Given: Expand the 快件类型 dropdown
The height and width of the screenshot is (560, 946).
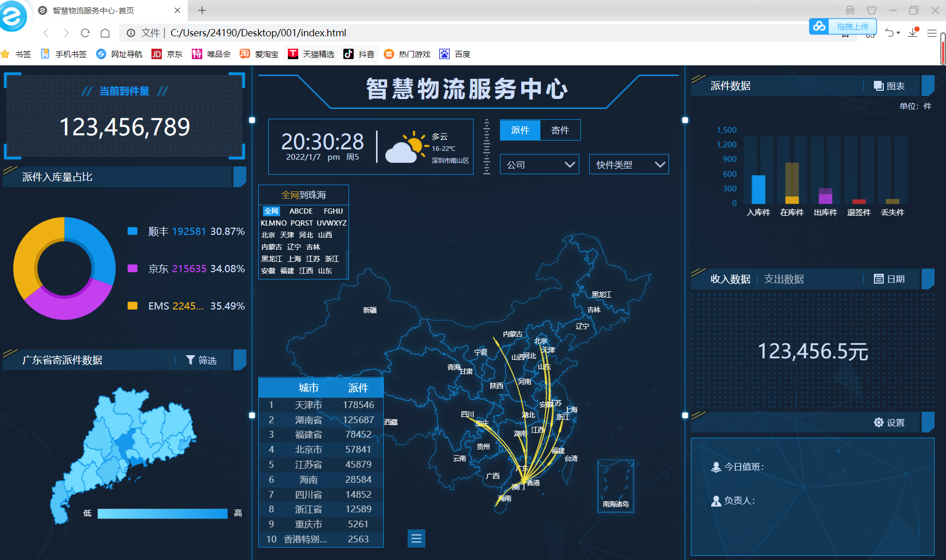Looking at the screenshot, I should click(629, 164).
